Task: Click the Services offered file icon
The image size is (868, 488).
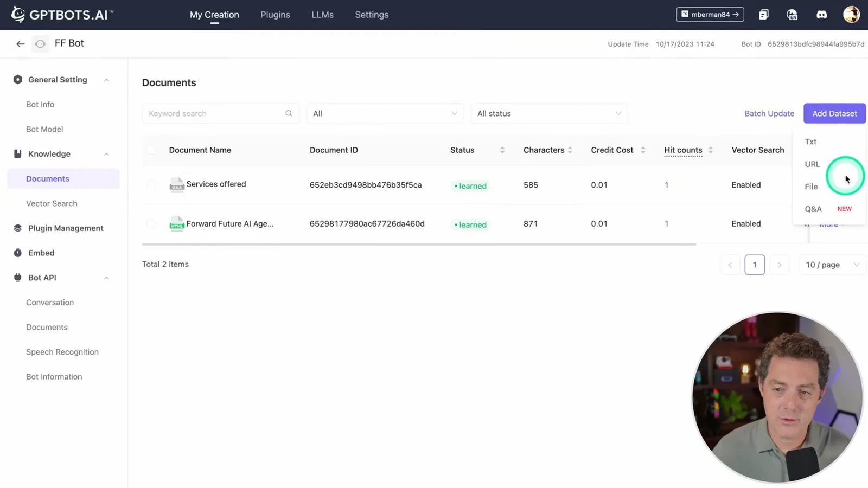Action: click(x=177, y=185)
